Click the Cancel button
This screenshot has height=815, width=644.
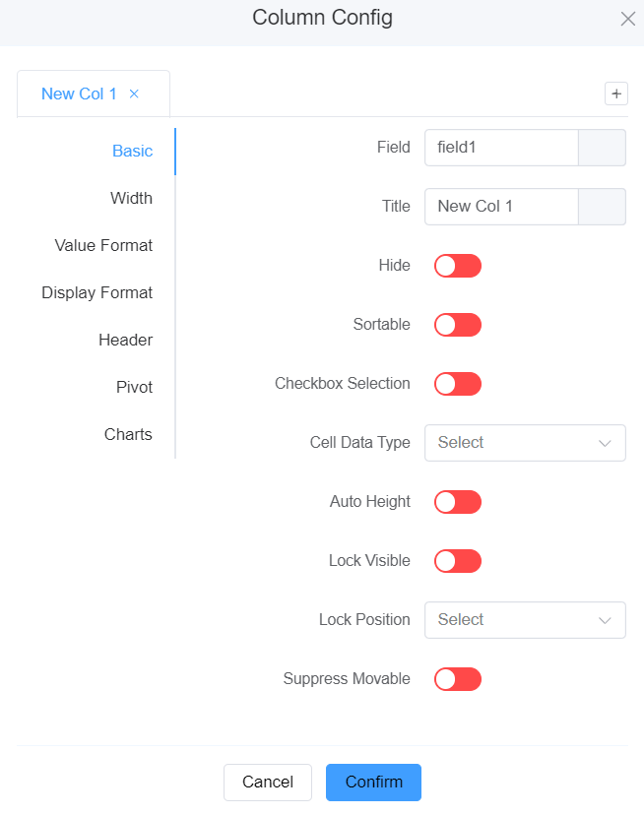[x=268, y=783]
